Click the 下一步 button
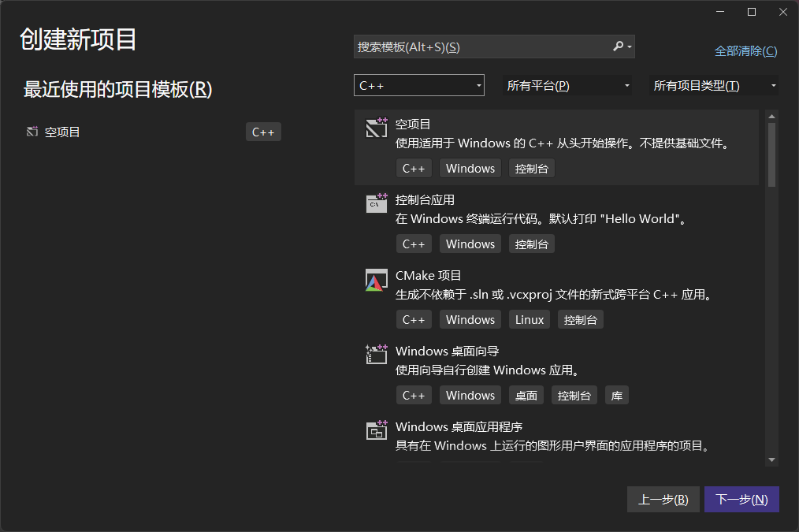This screenshot has height=532, width=799. [x=741, y=500]
